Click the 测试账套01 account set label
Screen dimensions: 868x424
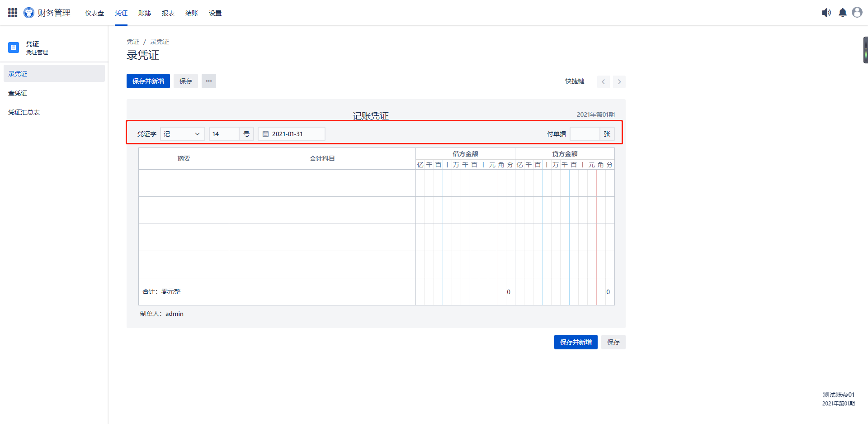coord(839,395)
